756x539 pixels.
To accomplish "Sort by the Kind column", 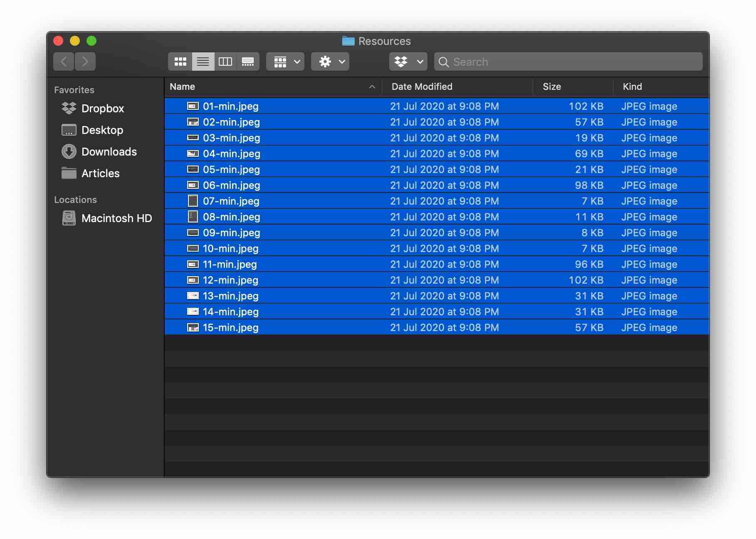I will tap(661, 87).
